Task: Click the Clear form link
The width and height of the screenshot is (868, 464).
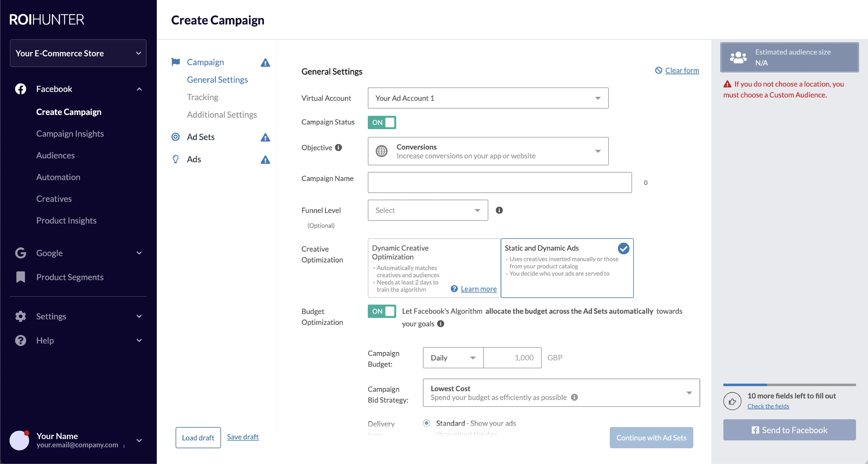Action: pyautogui.click(x=682, y=71)
